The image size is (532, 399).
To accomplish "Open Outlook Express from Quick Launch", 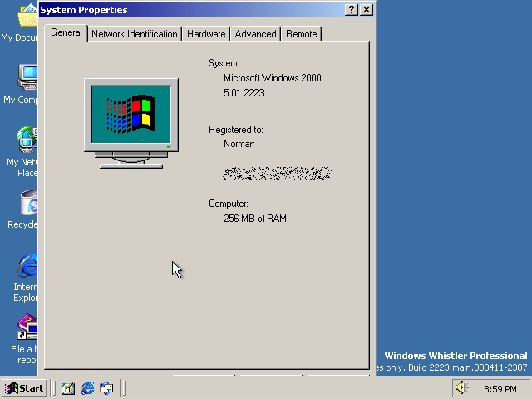I will (106, 388).
